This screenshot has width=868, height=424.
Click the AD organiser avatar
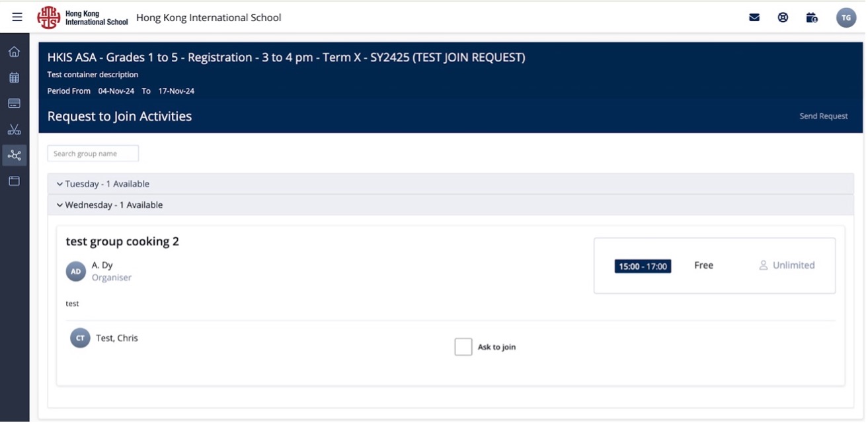coord(76,271)
